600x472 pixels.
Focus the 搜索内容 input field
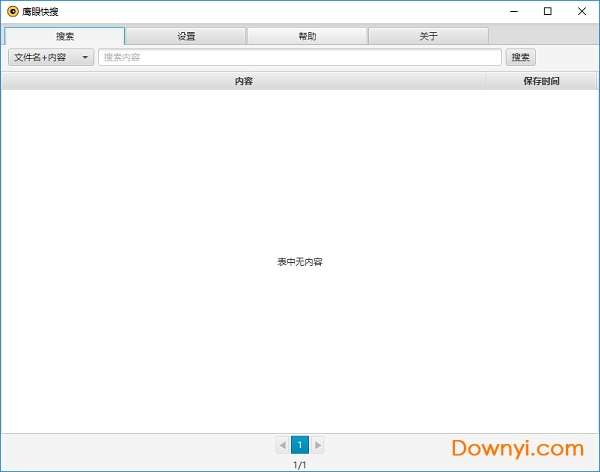[x=300, y=57]
